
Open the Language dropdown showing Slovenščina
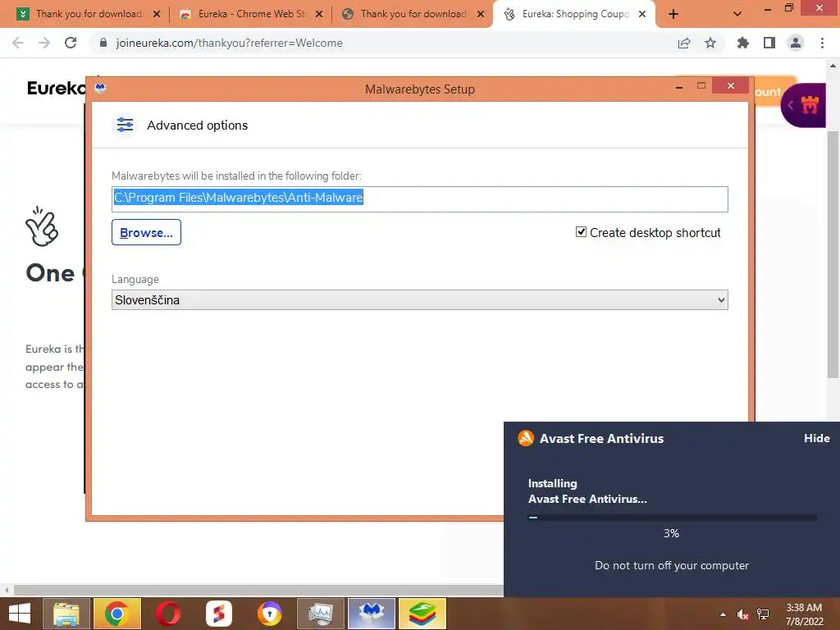coord(419,300)
